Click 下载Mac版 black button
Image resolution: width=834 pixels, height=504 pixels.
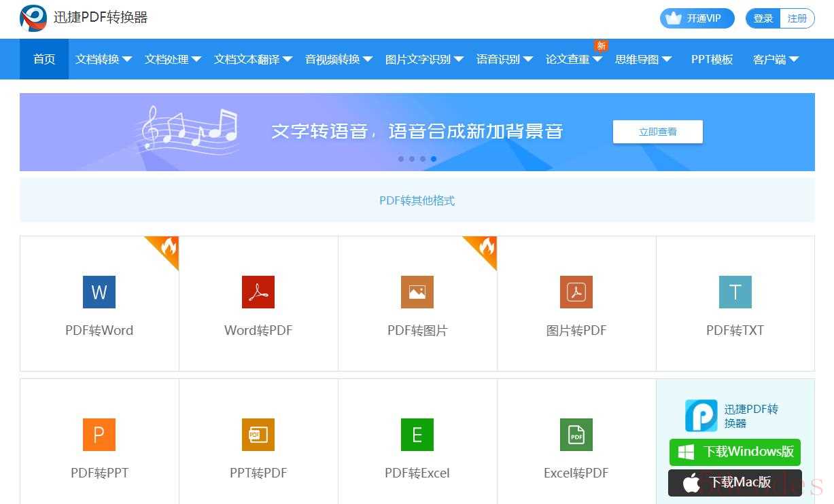(735, 483)
